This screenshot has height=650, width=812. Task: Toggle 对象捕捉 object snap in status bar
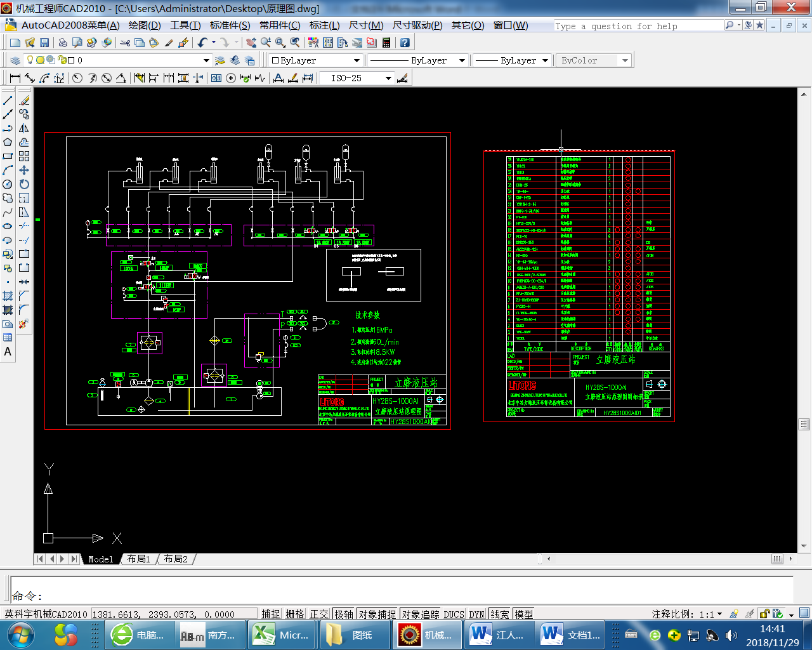[x=377, y=614]
